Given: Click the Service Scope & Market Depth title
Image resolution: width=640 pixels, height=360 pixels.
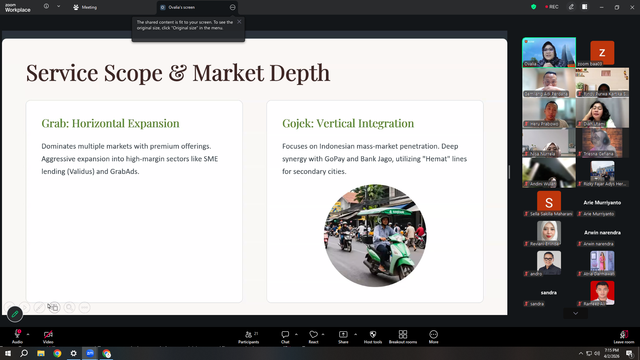Looking at the screenshot, I should (x=178, y=73).
